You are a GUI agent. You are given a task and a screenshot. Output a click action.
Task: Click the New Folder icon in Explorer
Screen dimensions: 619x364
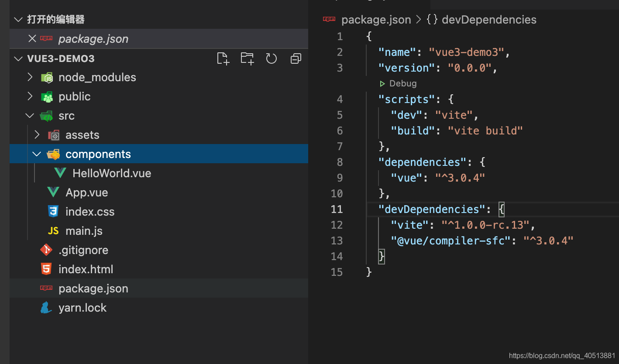click(x=247, y=58)
